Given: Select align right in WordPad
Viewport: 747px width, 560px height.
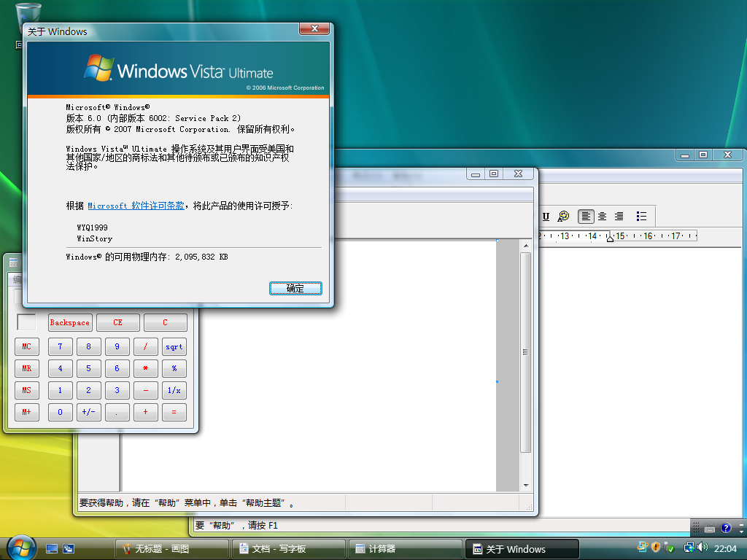Looking at the screenshot, I should pos(619,217).
